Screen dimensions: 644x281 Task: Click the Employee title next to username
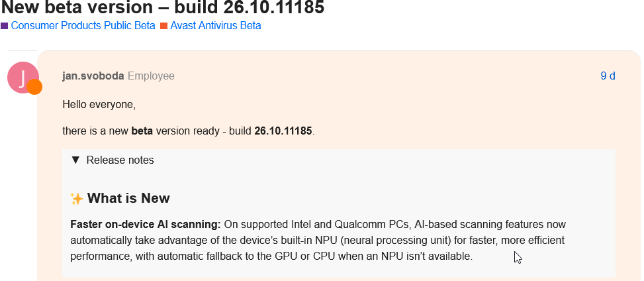click(x=151, y=76)
